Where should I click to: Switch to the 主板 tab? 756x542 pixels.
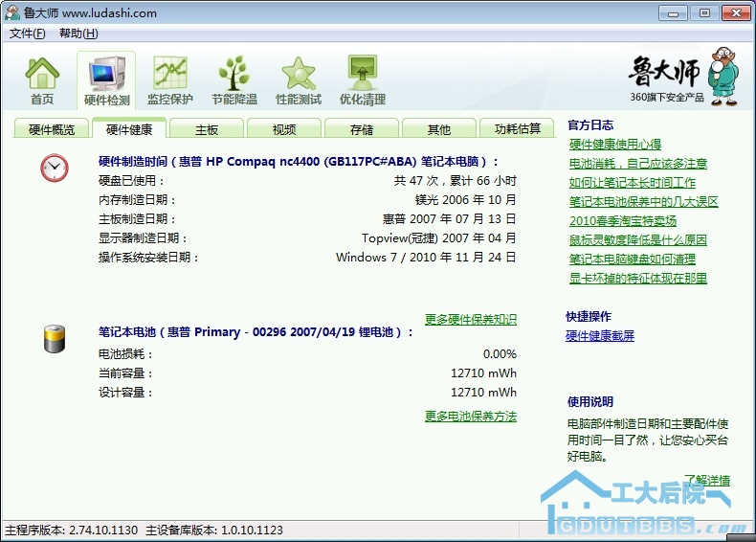point(207,129)
